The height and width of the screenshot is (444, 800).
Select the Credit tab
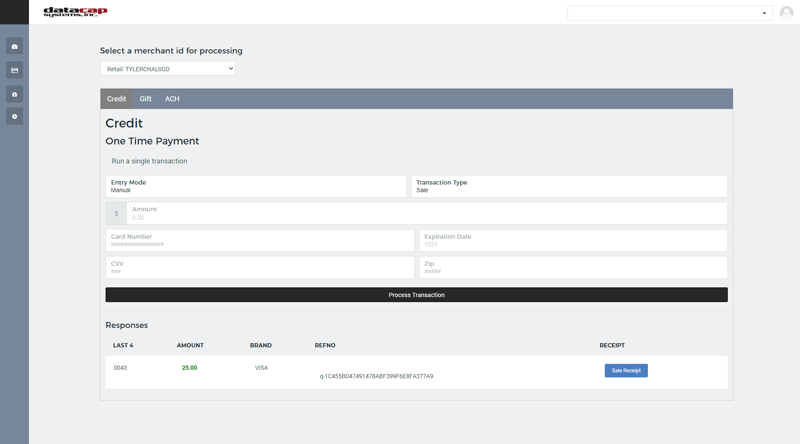116,99
